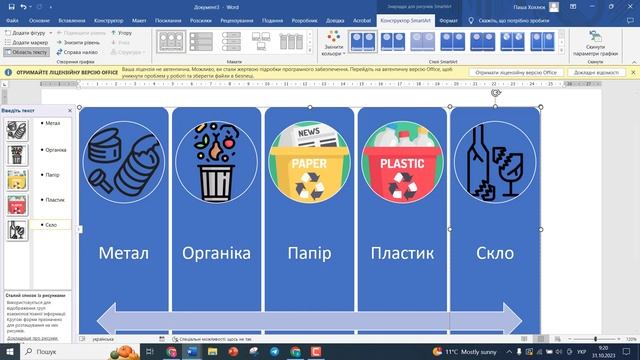This screenshot has height=360, width=640.
Task: Open PowerPoint from the taskbar
Action: pos(233,351)
